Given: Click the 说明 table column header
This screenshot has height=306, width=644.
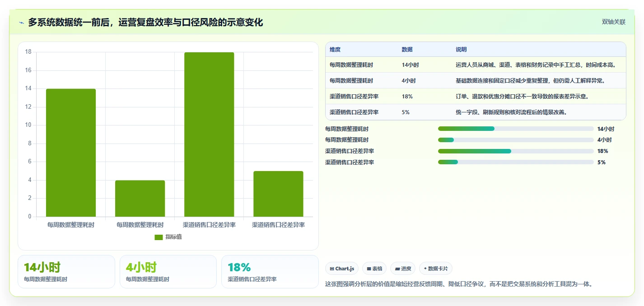Looking at the screenshot, I should click(461, 50).
